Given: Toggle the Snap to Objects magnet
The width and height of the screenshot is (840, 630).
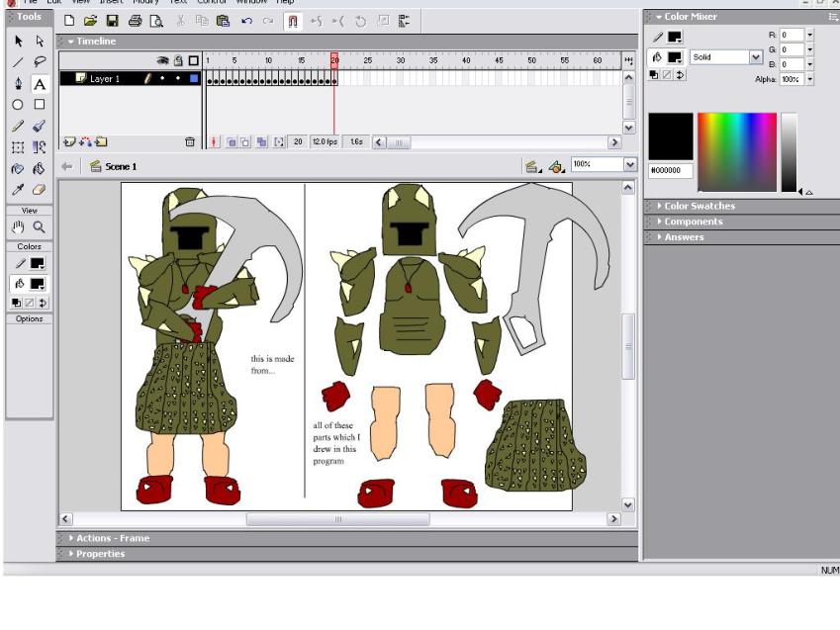Looking at the screenshot, I should click(294, 21).
